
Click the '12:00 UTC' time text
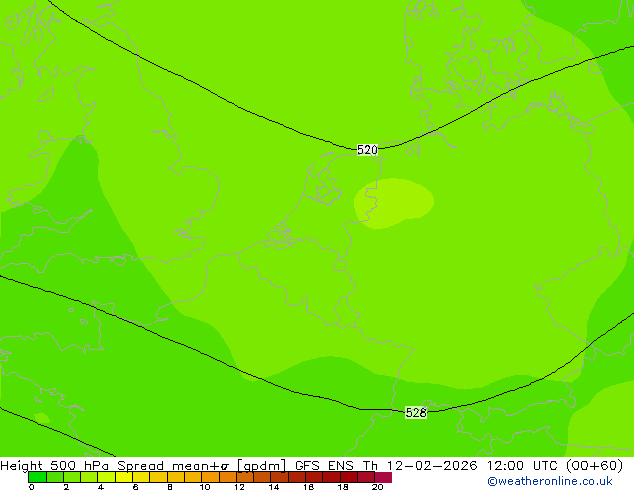tap(522, 465)
